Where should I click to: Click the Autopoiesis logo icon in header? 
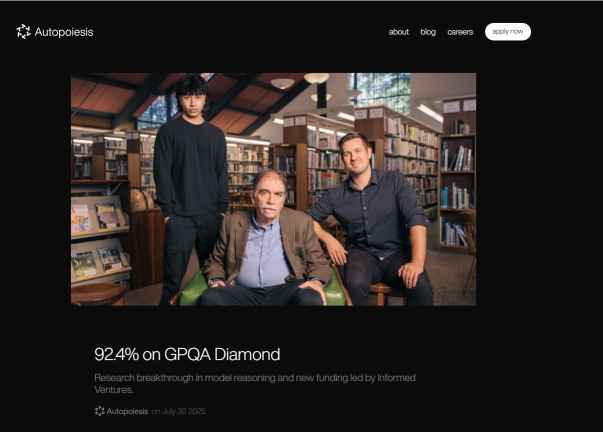23,32
